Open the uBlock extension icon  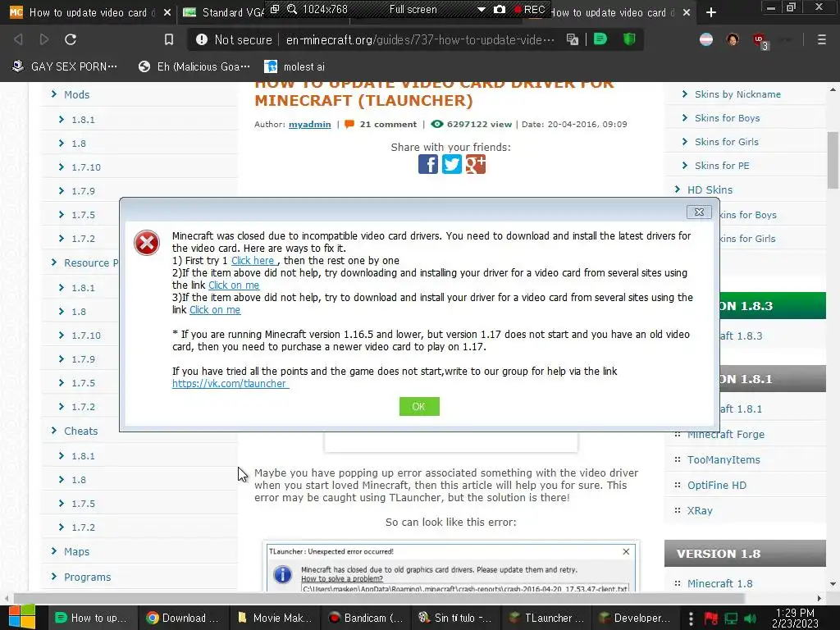[760, 40]
